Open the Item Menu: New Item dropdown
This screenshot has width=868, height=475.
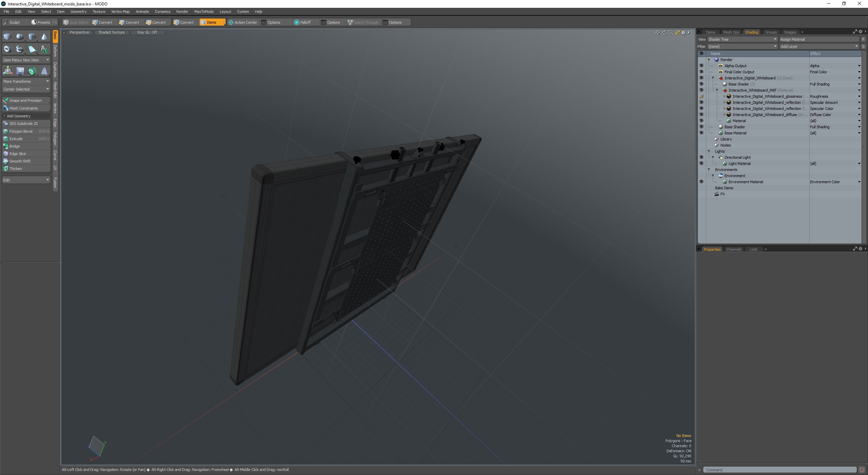point(26,60)
